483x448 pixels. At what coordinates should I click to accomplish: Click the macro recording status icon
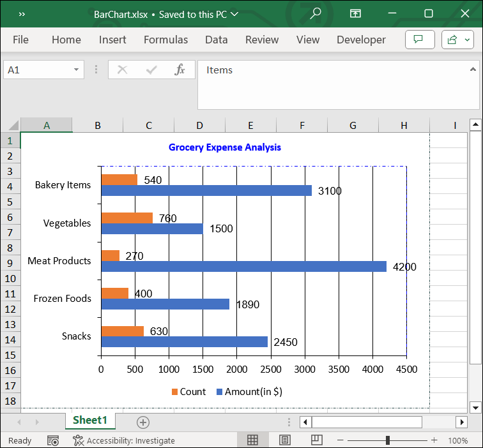tap(52, 440)
